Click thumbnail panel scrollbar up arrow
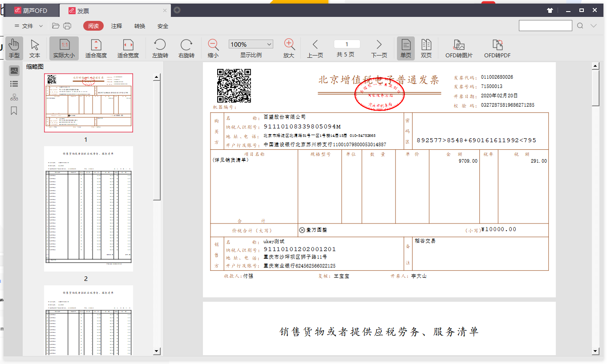This screenshot has height=364, width=607. 156,77
